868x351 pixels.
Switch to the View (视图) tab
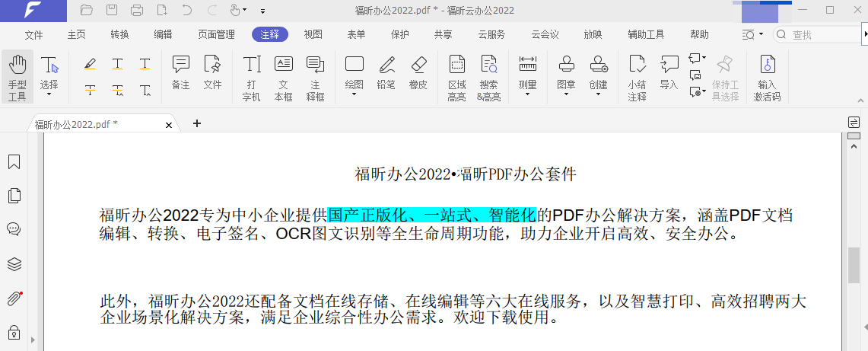(313, 34)
